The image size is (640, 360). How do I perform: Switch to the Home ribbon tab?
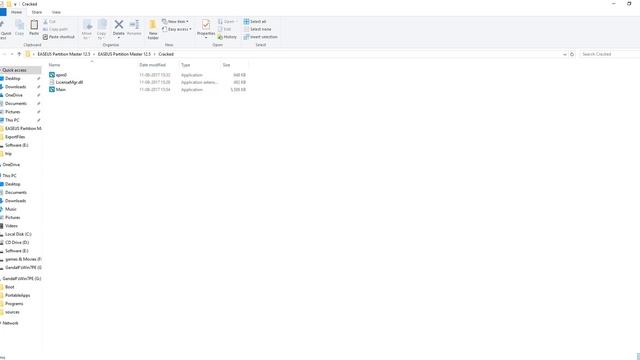pyautogui.click(x=16, y=12)
